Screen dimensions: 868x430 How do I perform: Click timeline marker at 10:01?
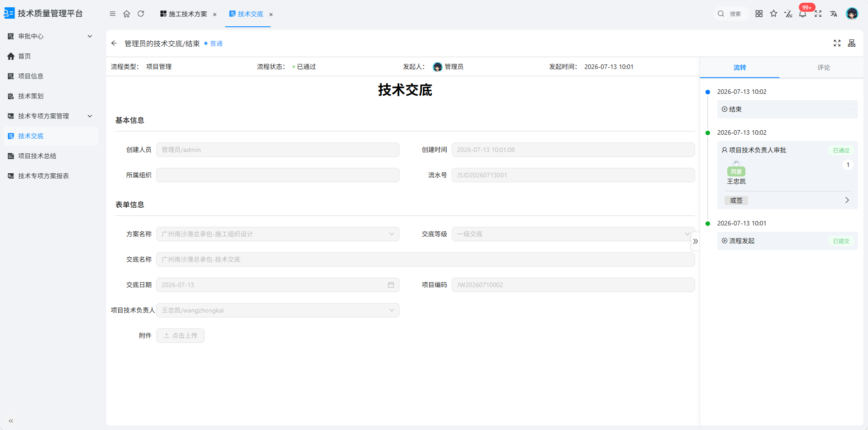(708, 224)
